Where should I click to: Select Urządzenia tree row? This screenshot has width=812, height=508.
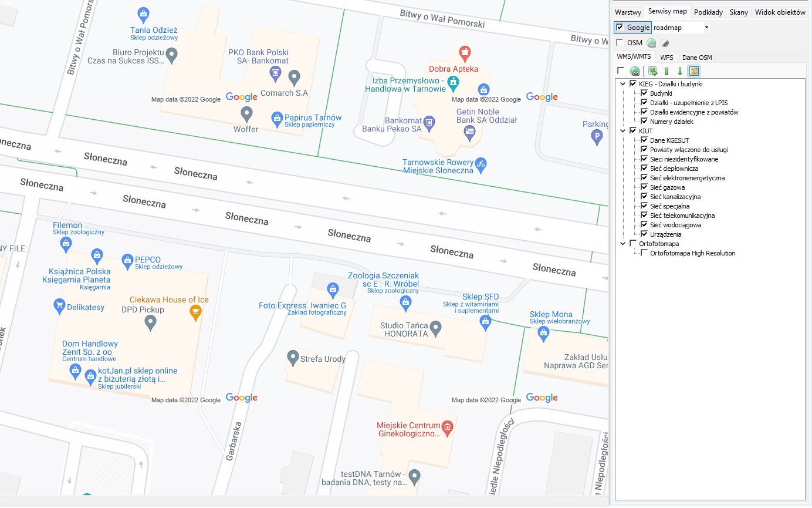[665, 234]
